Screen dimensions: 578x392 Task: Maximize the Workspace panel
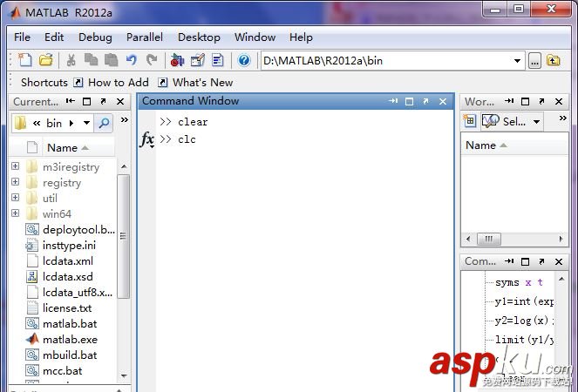click(526, 102)
